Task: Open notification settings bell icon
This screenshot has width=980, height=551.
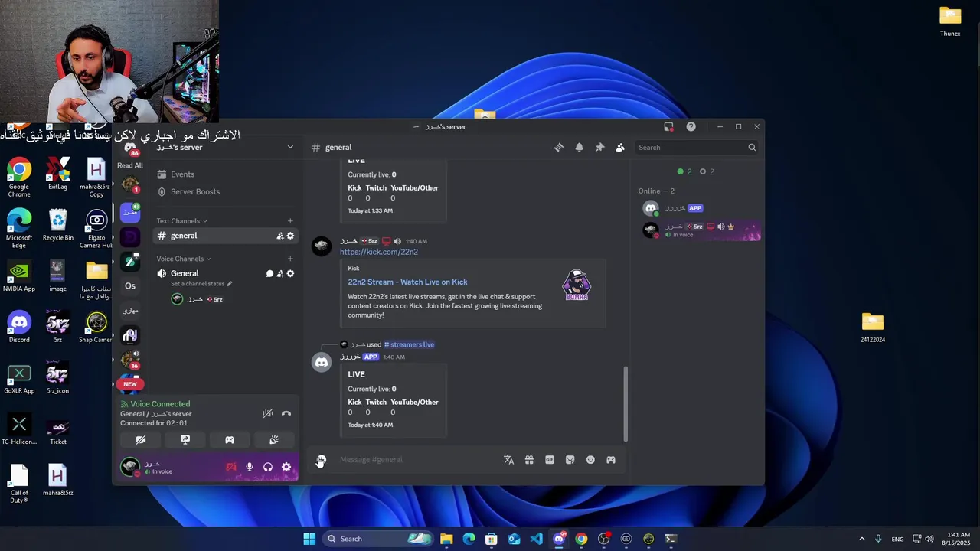Action: click(x=579, y=148)
